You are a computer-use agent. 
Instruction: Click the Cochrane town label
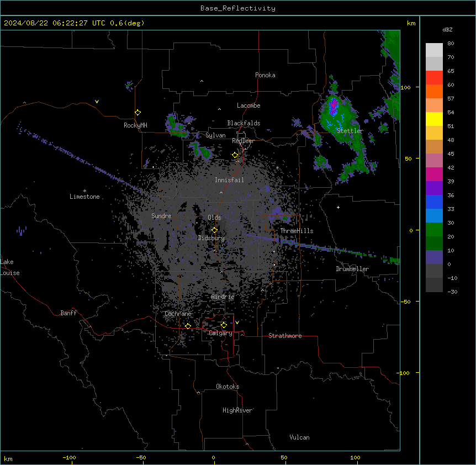[x=178, y=314]
